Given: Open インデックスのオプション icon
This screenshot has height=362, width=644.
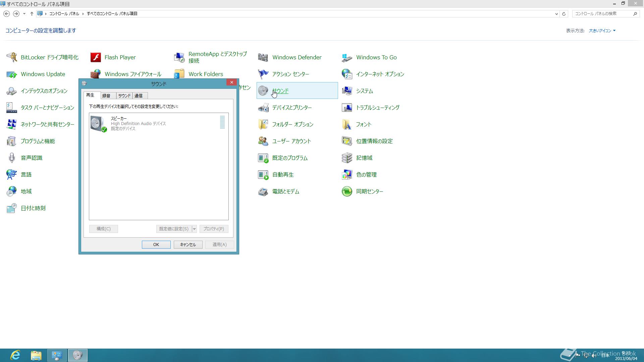Looking at the screenshot, I should 12,91.
